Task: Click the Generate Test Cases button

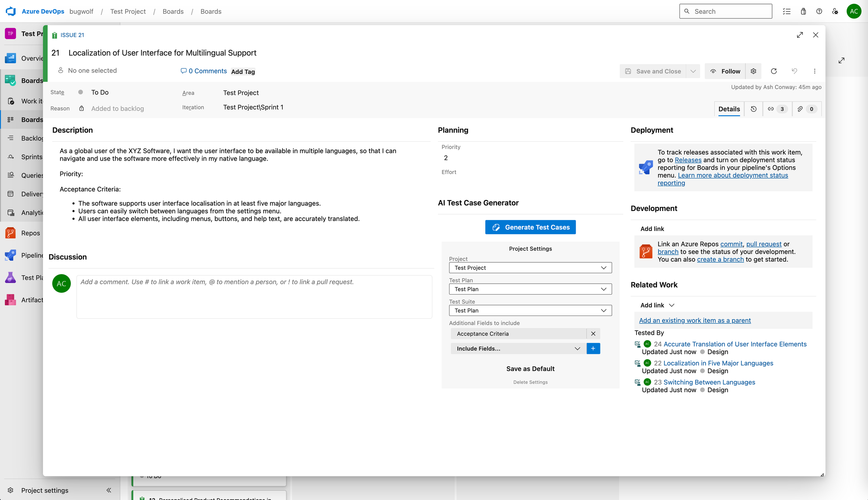Action: pos(530,227)
